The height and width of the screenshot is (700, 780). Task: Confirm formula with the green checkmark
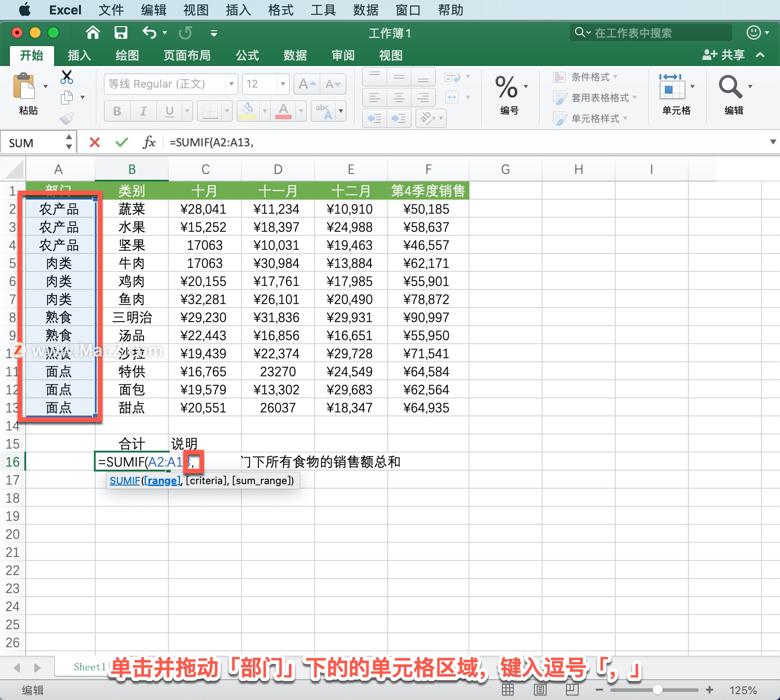121,143
